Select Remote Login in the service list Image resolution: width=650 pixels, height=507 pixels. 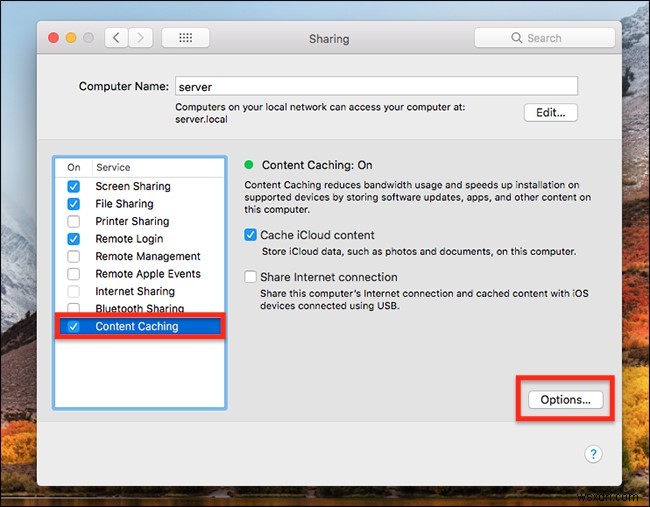(129, 239)
